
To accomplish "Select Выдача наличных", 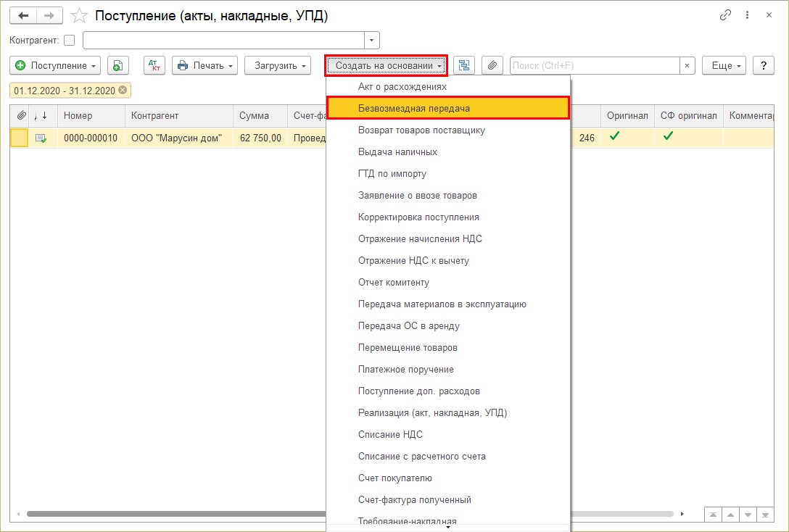I will point(448,152).
